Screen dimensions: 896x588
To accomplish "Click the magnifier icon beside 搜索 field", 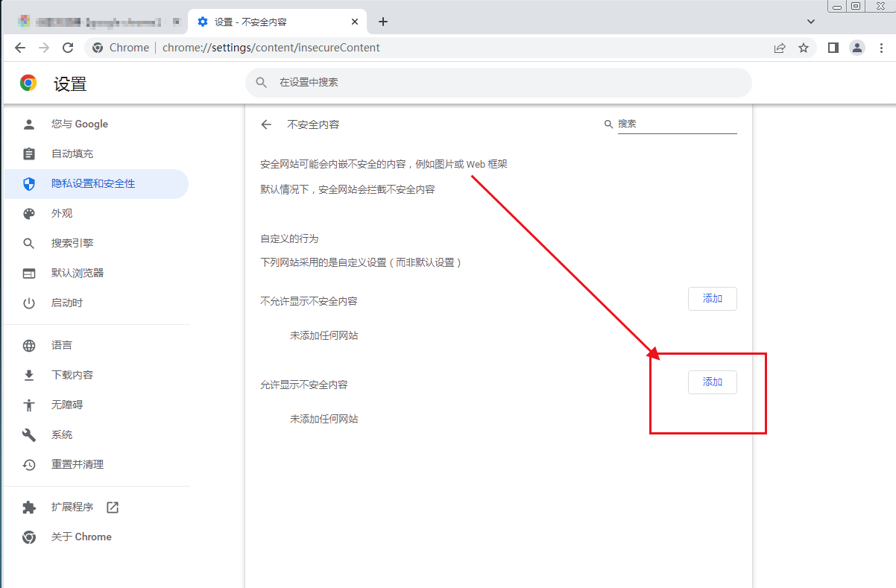I will (x=608, y=124).
